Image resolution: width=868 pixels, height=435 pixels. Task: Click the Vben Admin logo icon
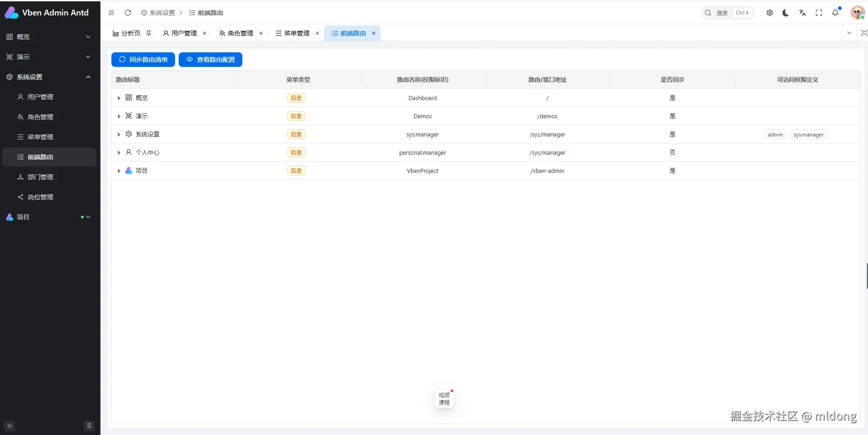(x=11, y=13)
